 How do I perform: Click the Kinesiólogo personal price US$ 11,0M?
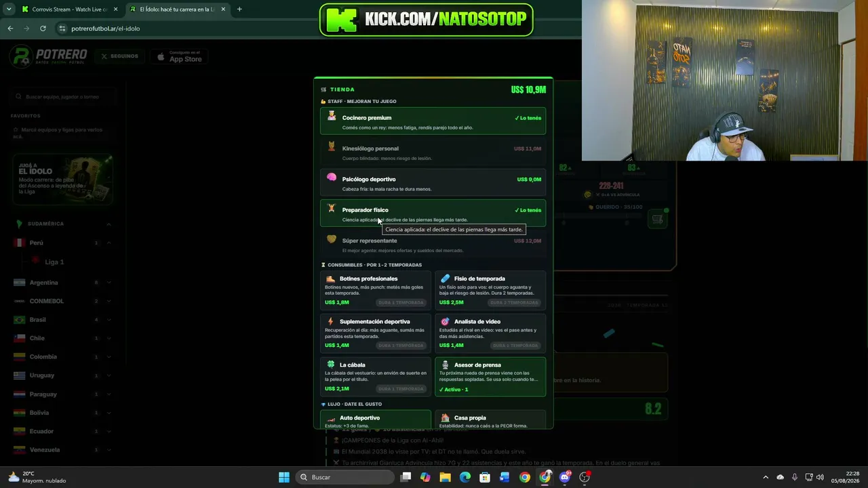[x=528, y=148]
